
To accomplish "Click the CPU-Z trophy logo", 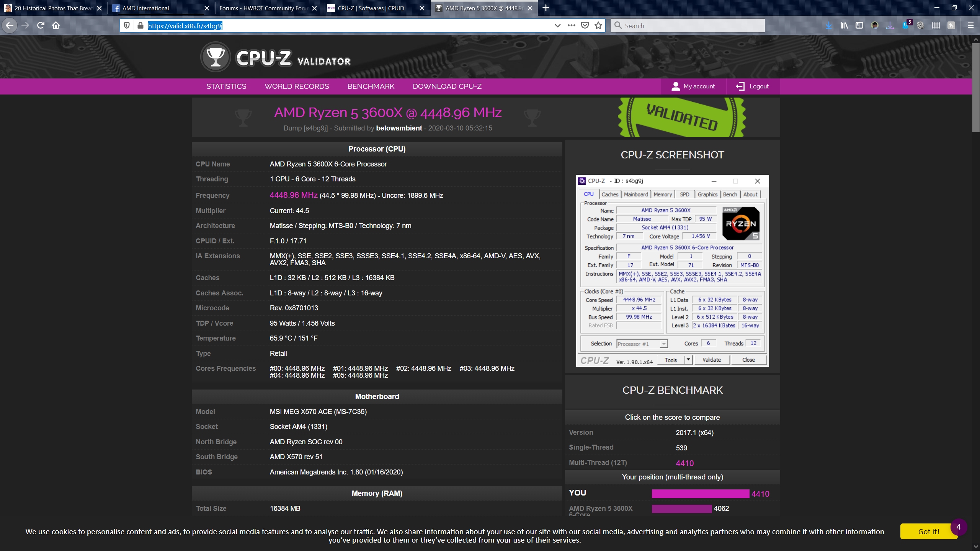I will (x=216, y=57).
